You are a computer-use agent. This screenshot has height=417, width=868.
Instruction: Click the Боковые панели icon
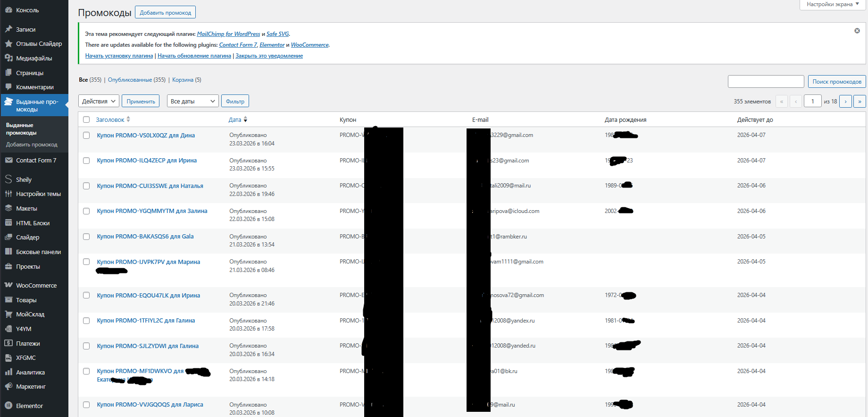tap(8, 252)
